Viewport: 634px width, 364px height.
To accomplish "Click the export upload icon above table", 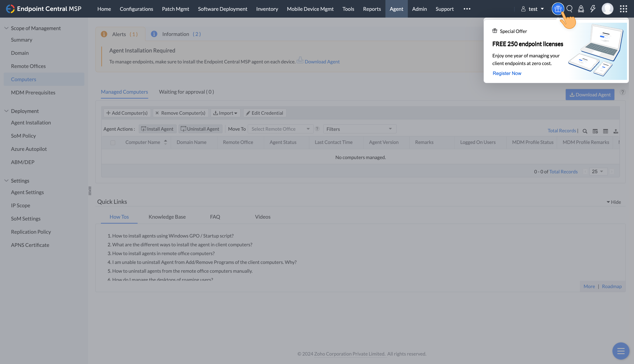I will (616, 131).
